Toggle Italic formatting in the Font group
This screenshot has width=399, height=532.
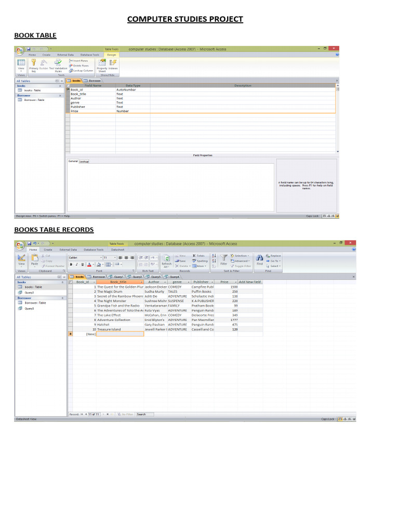77,264
